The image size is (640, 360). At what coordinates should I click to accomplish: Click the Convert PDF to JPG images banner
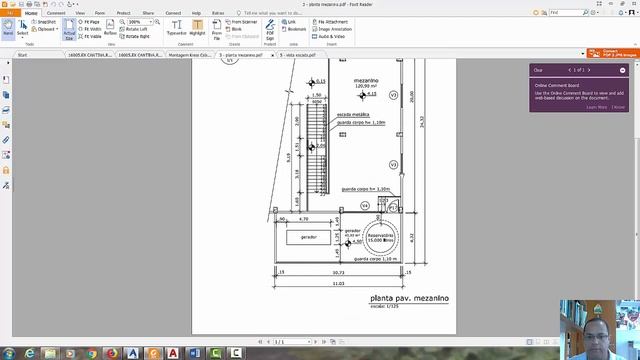click(x=613, y=53)
